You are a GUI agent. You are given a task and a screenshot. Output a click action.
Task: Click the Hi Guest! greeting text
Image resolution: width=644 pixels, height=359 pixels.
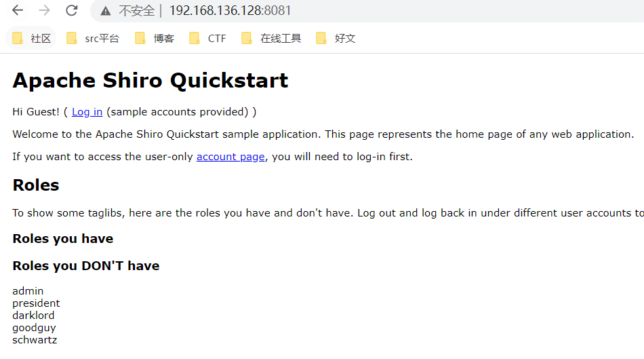pos(36,112)
